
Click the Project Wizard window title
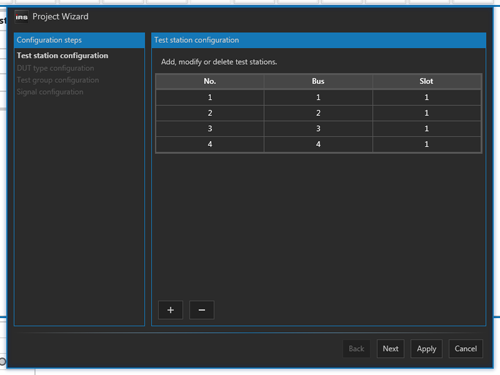(60, 17)
